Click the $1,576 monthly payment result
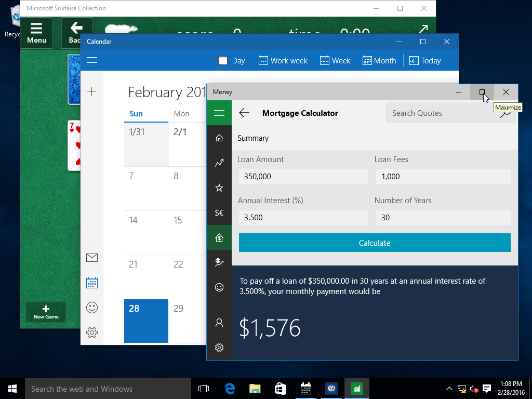Viewport: 532px width, 399px height. 270,328
